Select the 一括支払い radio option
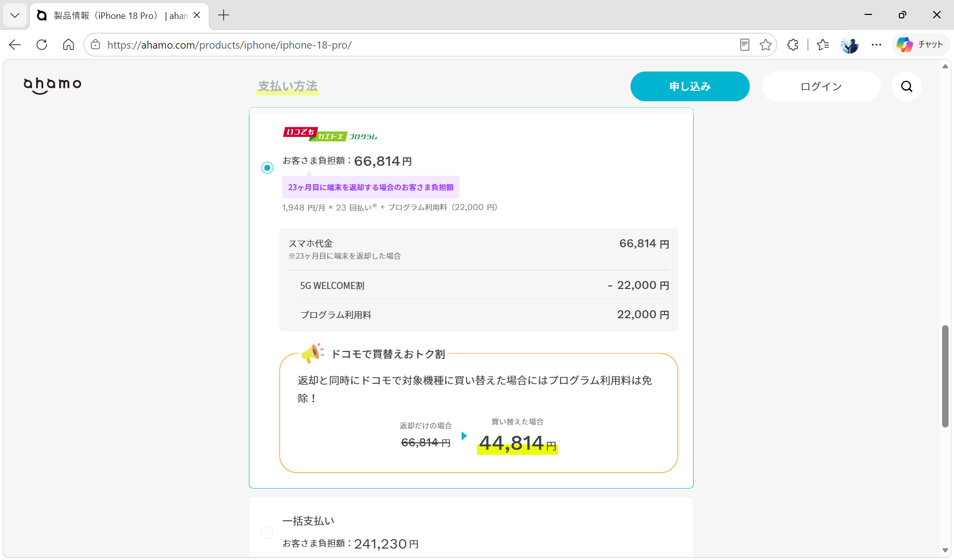This screenshot has width=954, height=560. 267,533
